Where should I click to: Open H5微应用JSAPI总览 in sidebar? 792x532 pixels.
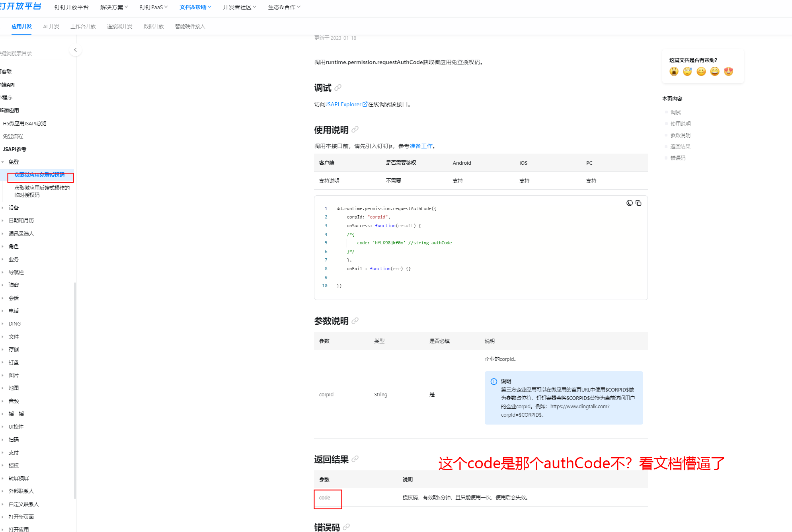pos(25,123)
